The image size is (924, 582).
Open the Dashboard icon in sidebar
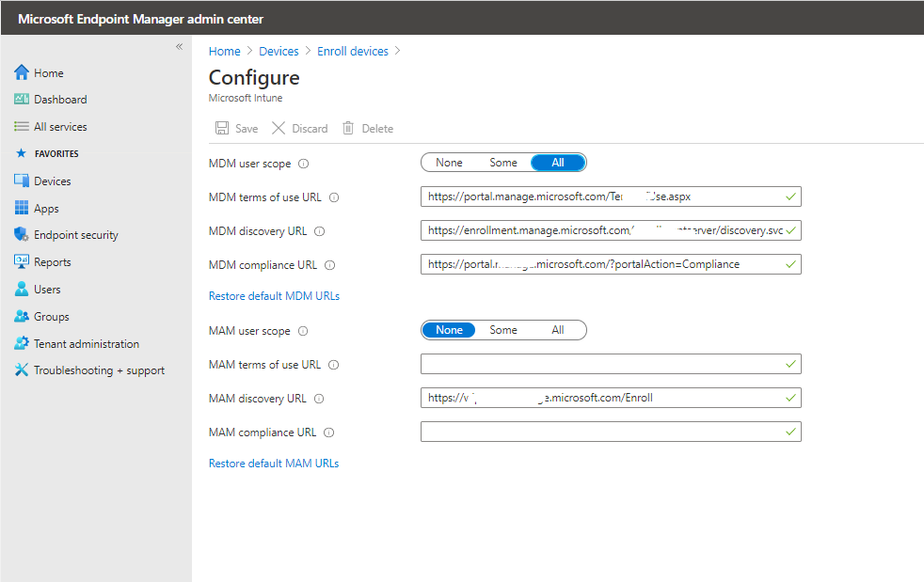point(22,99)
